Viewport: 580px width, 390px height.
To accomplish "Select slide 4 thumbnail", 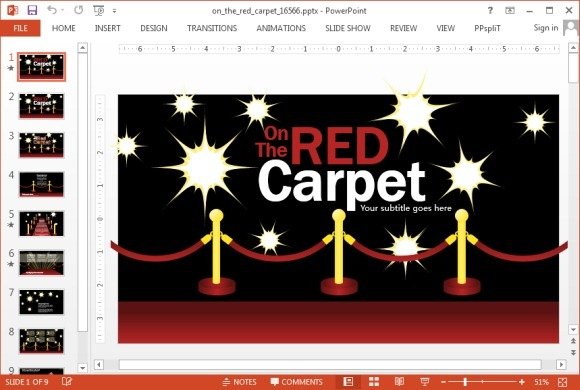I will pyautogui.click(x=41, y=184).
